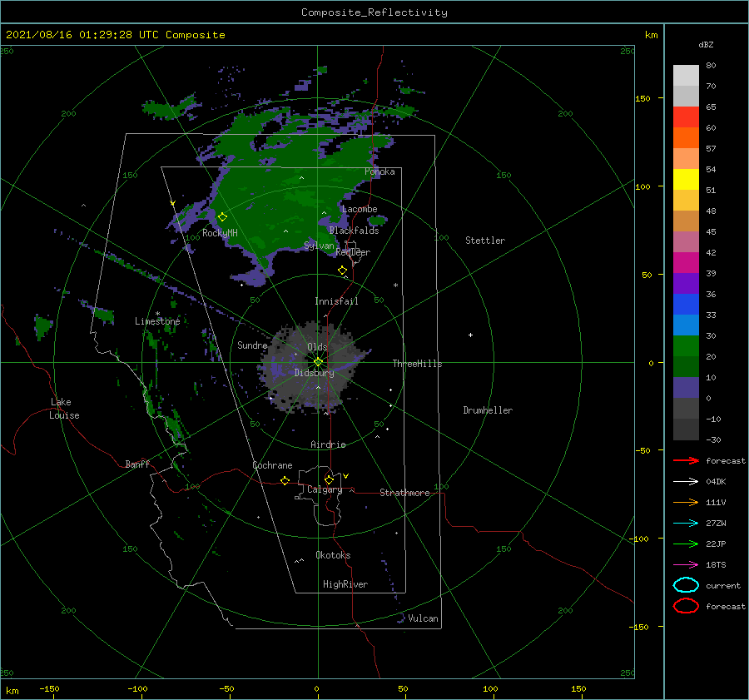The width and height of the screenshot is (749, 700).
Task: Click the yellow diamond marker below RedDeer
Action: coord(342,271)
